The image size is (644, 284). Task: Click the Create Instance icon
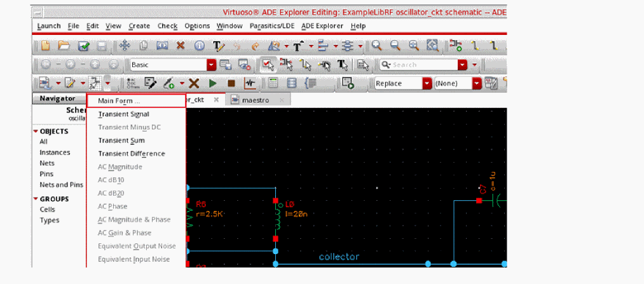click(x=455, y=46)
